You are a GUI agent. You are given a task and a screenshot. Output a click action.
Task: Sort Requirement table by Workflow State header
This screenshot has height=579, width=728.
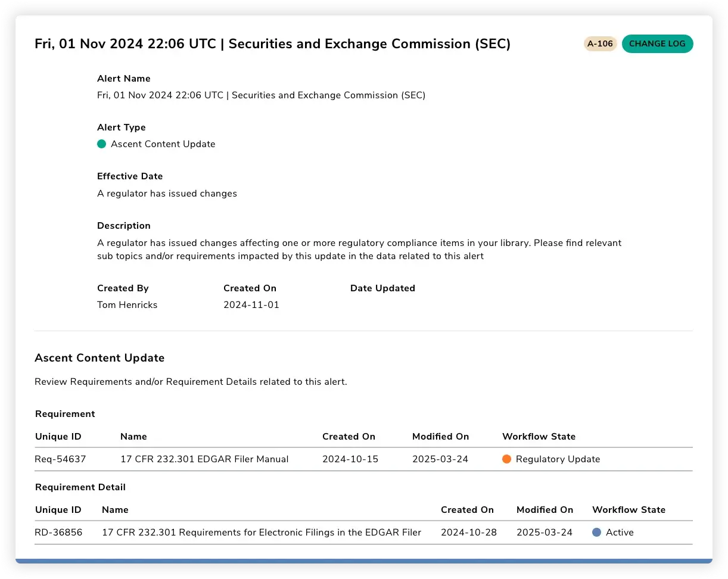(539, 437)
